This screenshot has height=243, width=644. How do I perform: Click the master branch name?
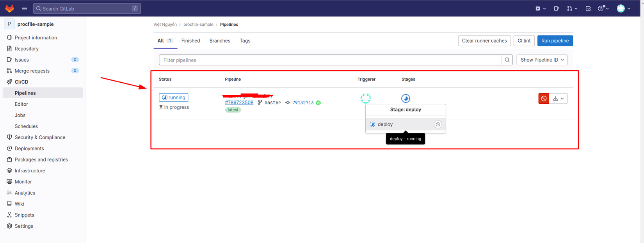pyautogui.click(x=273, y=103)
